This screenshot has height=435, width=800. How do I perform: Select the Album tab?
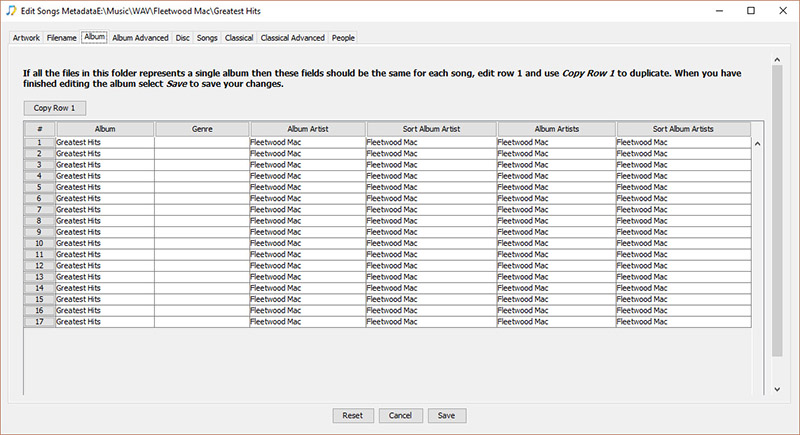click(94, 37)
